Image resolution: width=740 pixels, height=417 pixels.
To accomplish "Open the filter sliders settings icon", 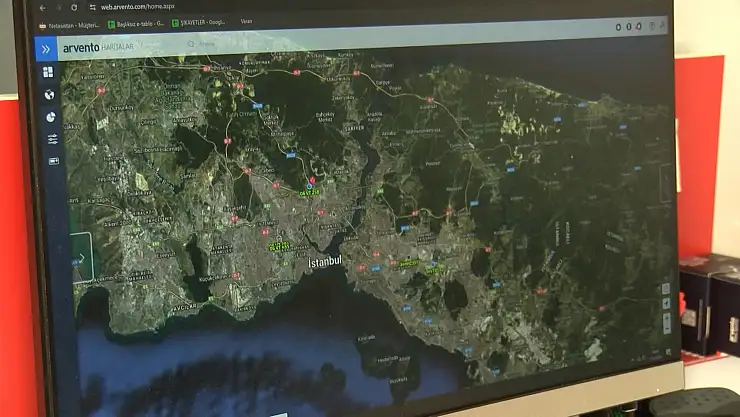I will pyautogui.click(x=52, y=139).
